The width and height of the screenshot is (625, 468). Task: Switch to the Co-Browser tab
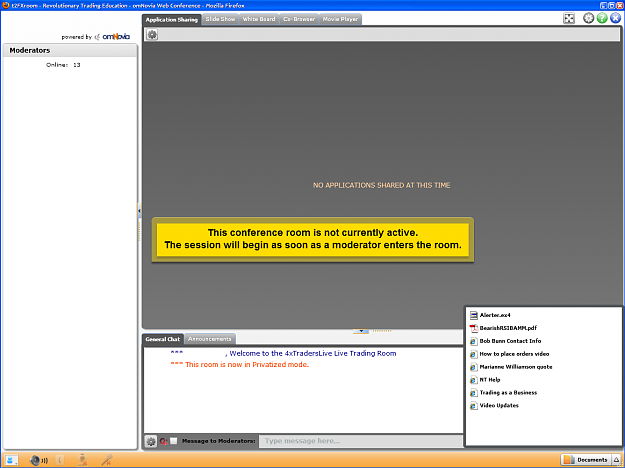299,19
